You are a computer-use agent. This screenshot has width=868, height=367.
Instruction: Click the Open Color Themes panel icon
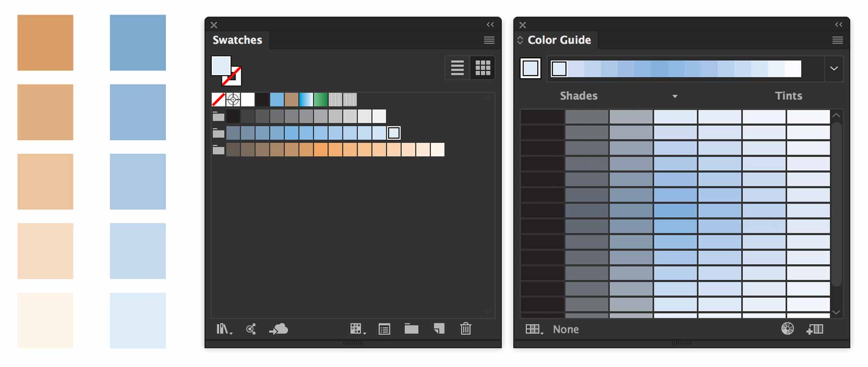tap(251, 329)
